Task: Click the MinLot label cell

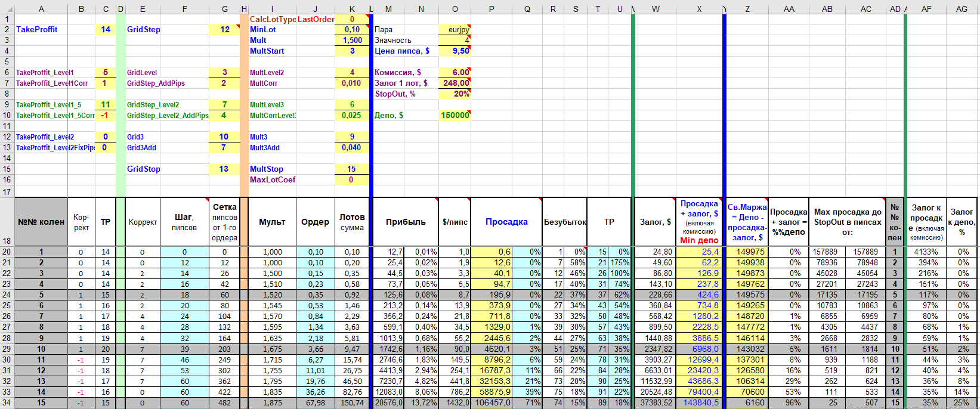Action: coord(272,29)
